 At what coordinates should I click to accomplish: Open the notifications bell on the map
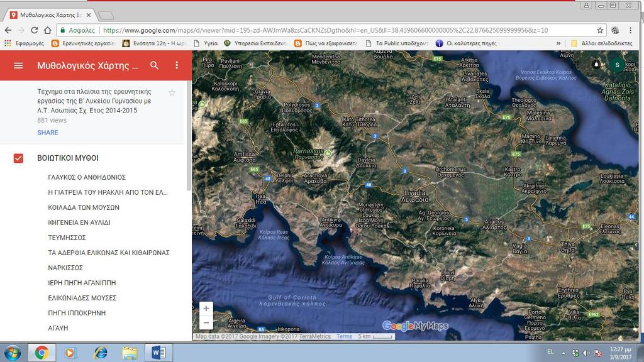click(596, 65)
